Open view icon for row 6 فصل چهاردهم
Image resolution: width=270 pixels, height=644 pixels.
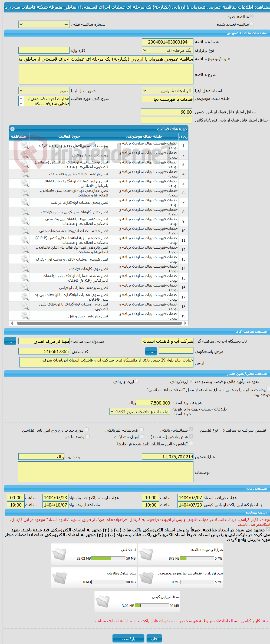click(25, 193)
